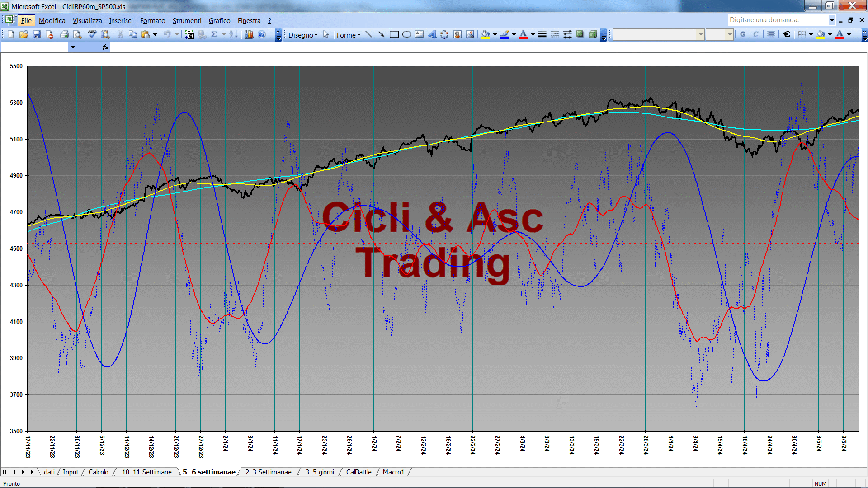Click the function fx button
Viewport: 868px width, 488px height.
click(105, 47)
